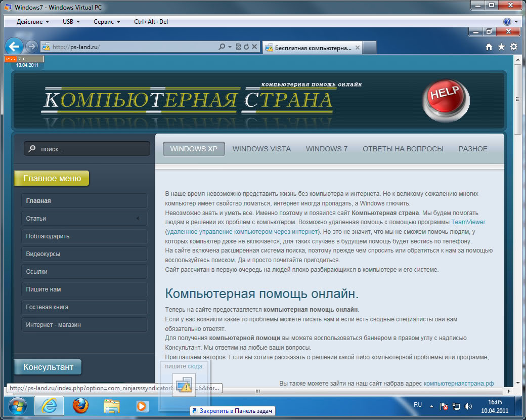Open Favorites with the star icon
This screenshot has width=526, height=420.
pyautogui.click(x=502, y=47)
